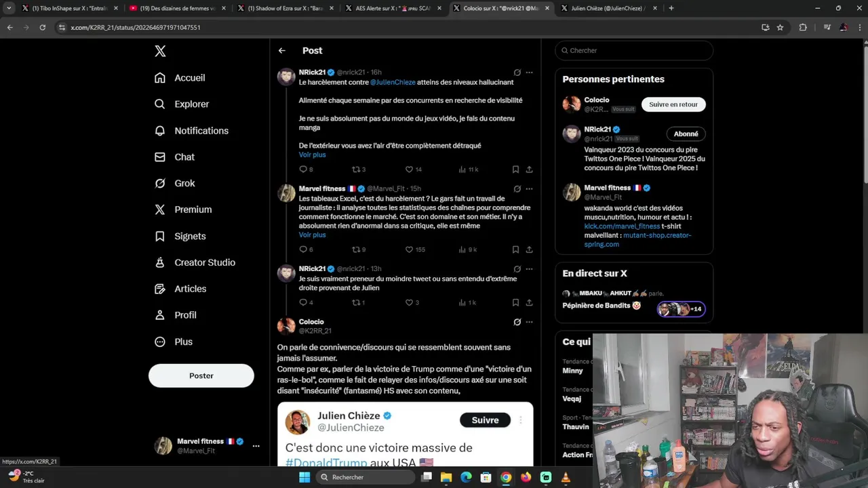
Task: Open Profil in sidebar
Action: pos(175,315)
